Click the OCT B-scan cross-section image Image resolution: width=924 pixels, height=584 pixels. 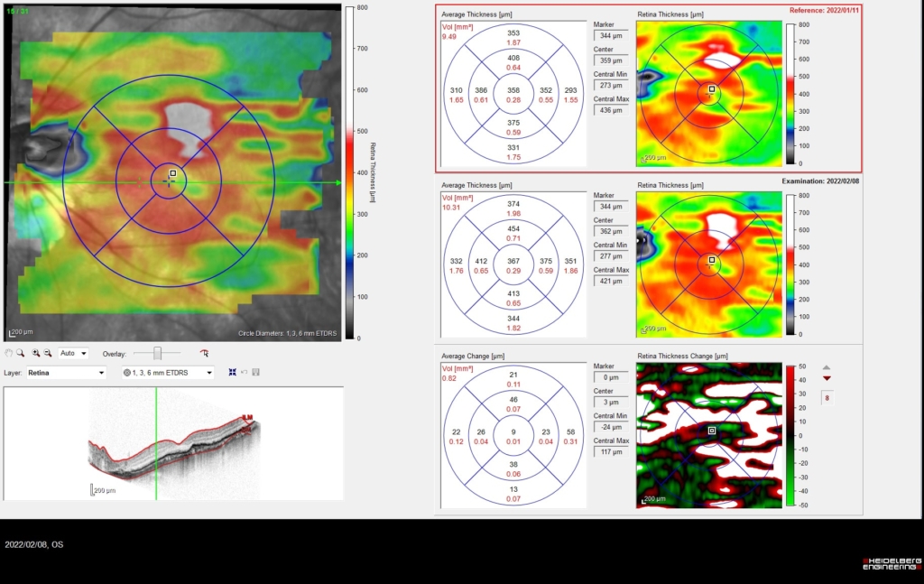[x=173, y=444]
